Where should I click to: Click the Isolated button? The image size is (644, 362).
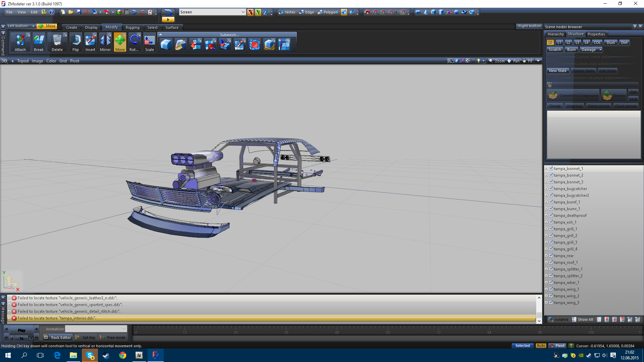coord(558,319)
